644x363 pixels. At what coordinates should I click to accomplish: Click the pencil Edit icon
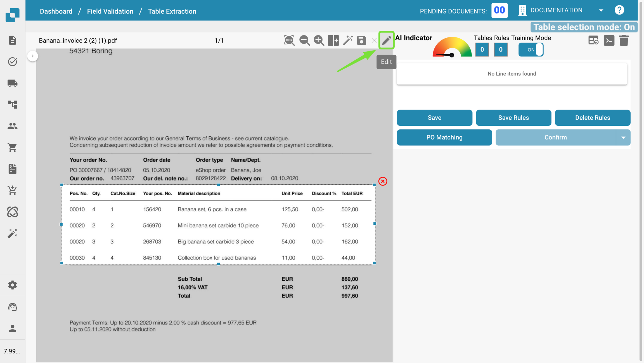click(386, 41)
